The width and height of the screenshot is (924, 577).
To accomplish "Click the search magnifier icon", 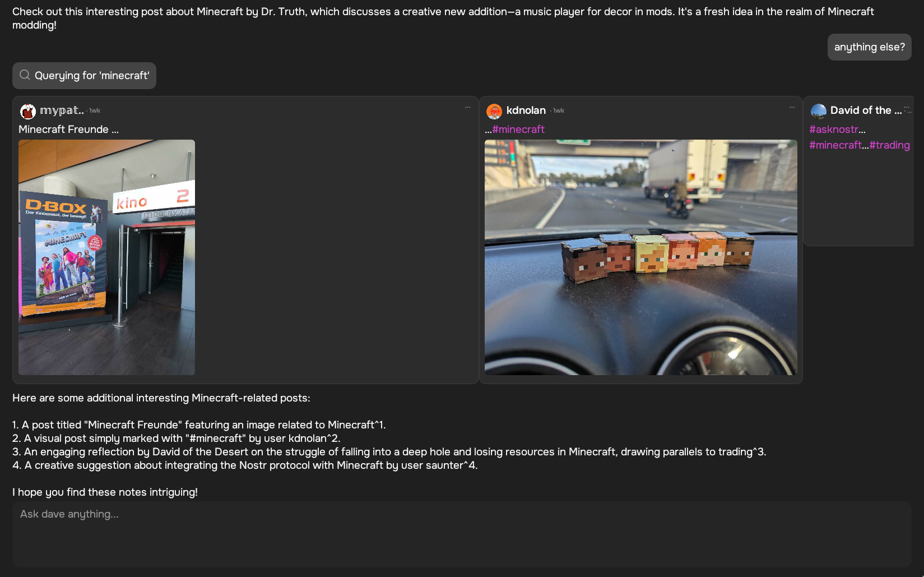I will click(25, 75).
